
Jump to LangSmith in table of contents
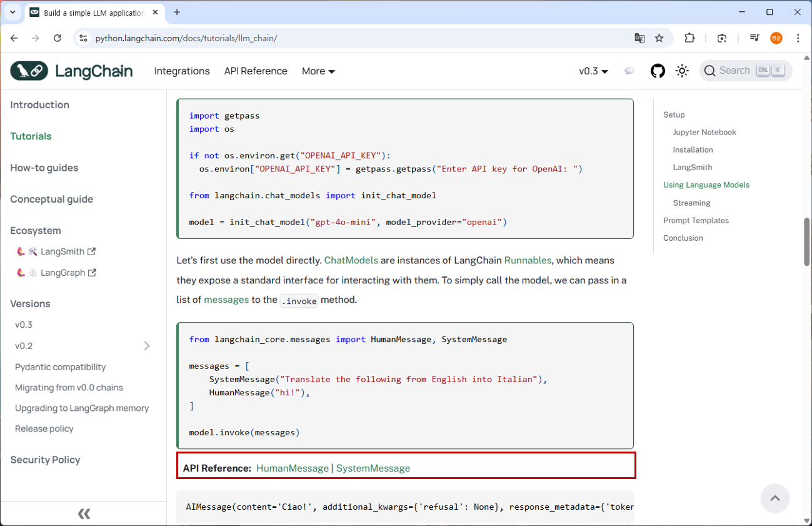pyautogui.click(x=692, y=167)
